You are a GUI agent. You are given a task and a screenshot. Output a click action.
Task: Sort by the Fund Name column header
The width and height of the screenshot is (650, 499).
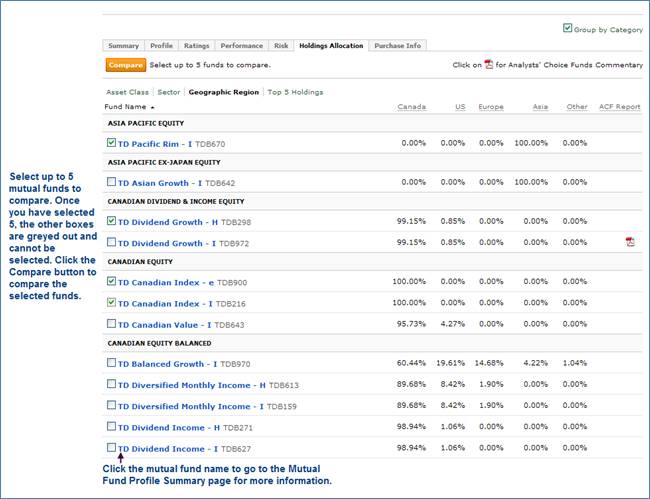point(125,107)
